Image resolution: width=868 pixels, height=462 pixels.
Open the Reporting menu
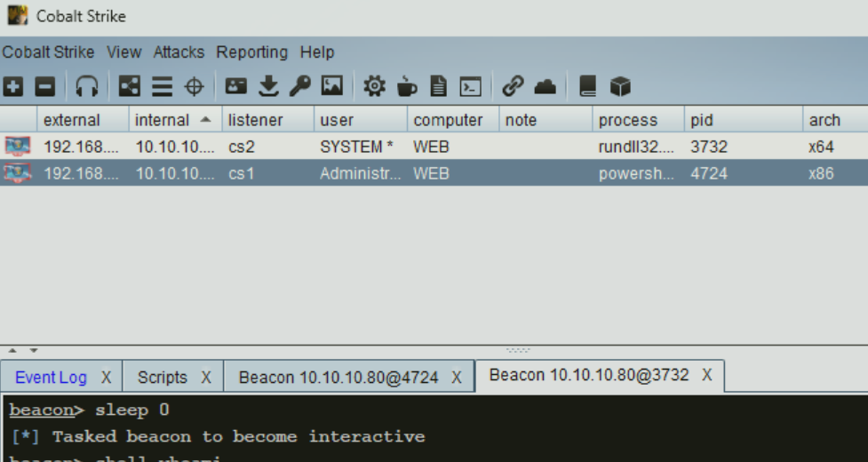pos(251,52)
